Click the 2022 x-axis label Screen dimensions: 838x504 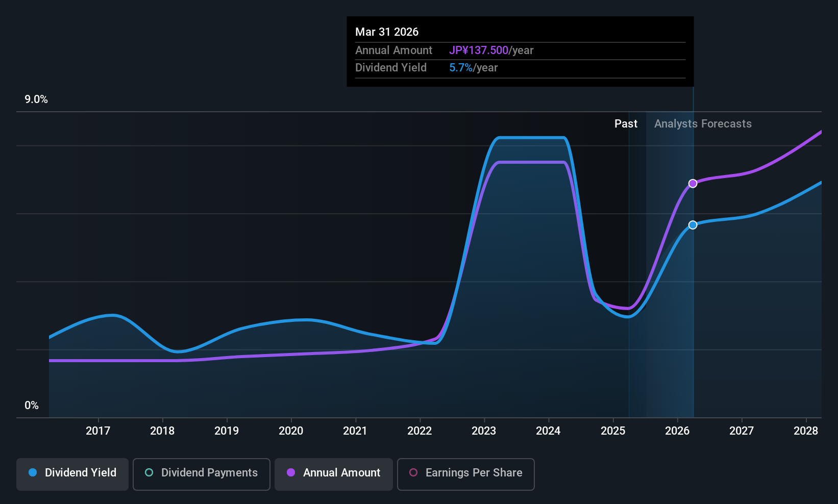420,431
